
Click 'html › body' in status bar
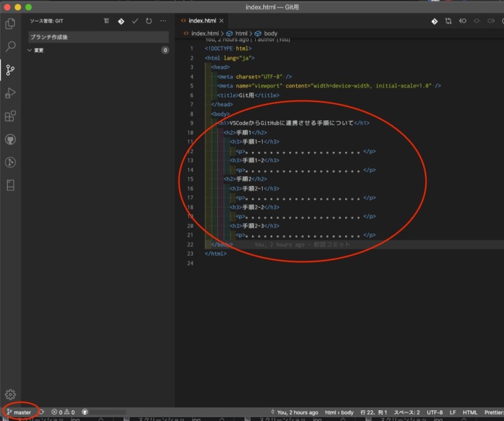(x=339, y=412)
